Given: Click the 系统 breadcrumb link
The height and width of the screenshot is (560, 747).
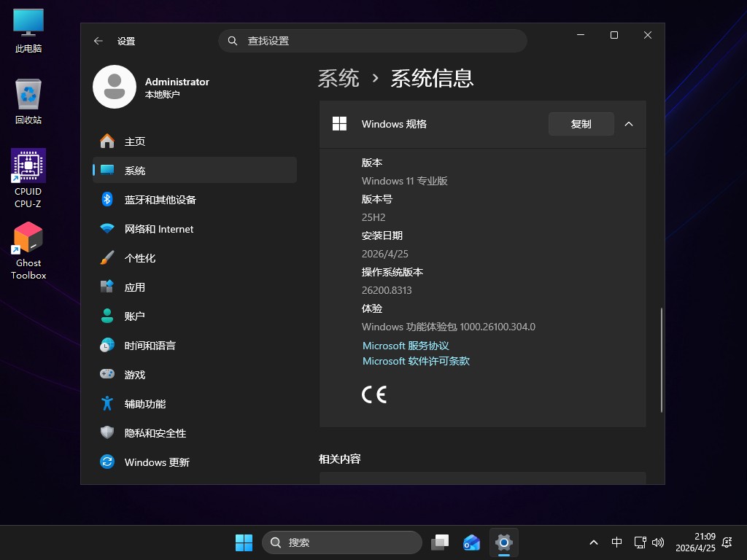Looking at the screenshot, I should (338, 78).
